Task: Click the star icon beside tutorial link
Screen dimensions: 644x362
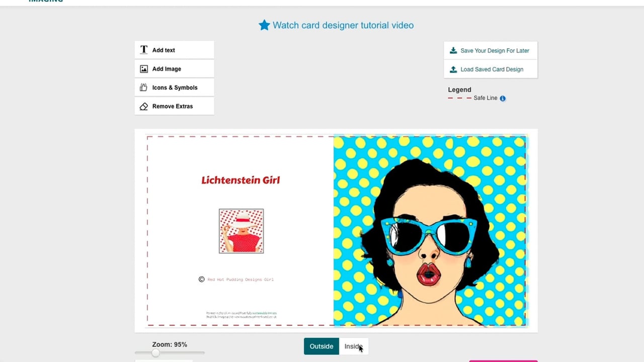Action: pos(264,25)
